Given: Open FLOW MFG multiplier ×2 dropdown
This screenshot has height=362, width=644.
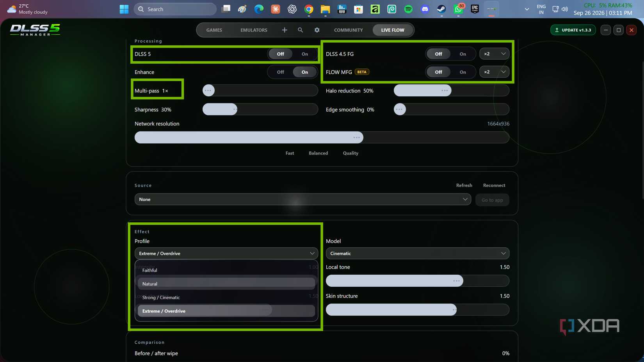Looking at the screenshot, I should (495, 72).
